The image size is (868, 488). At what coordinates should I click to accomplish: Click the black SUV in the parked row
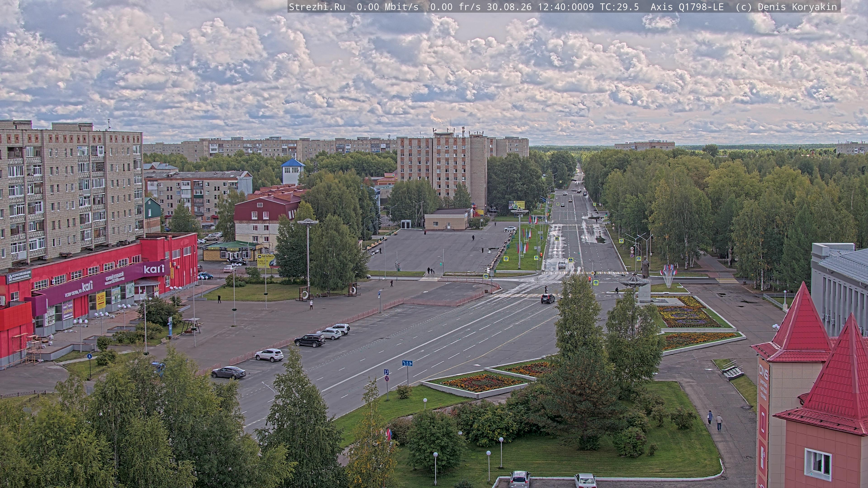click(x=310, y=340)
